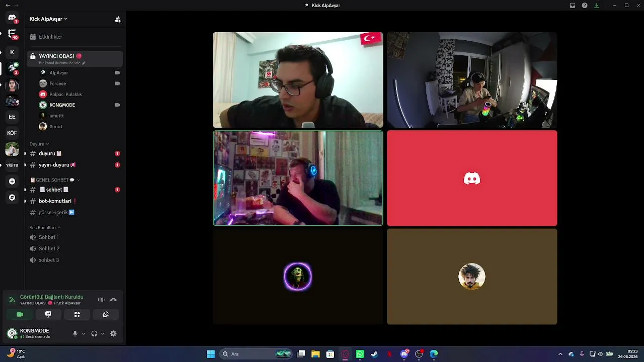Open headphone output device options arrow
This screenshot has width=644, height=362.
click(x=103, y=333)
